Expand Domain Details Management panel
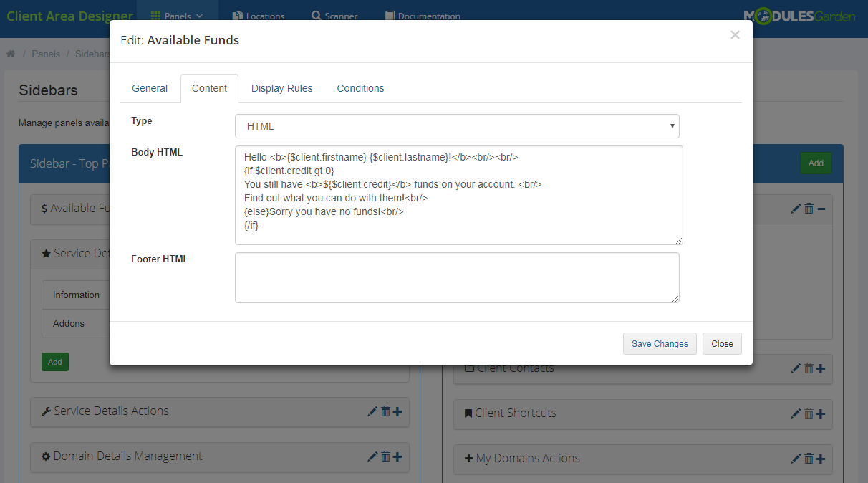The width and height of the screenshot is (868, 483). tap(397, 456)
